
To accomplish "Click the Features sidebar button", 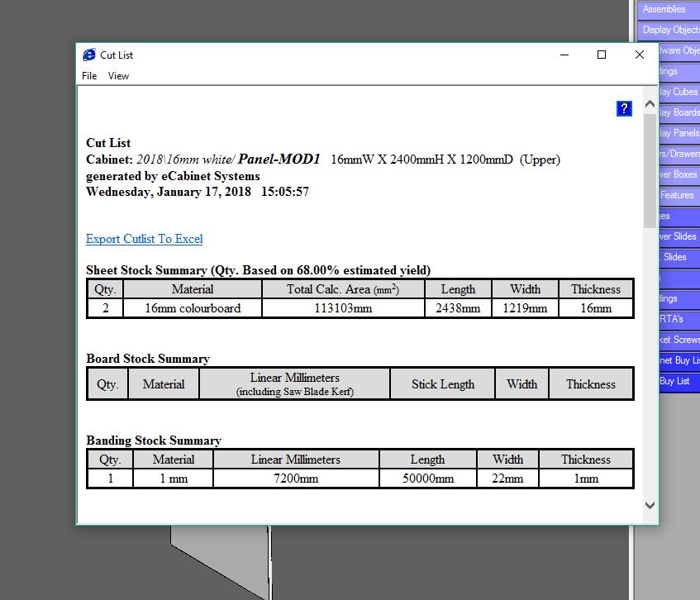I will [679, 195].
